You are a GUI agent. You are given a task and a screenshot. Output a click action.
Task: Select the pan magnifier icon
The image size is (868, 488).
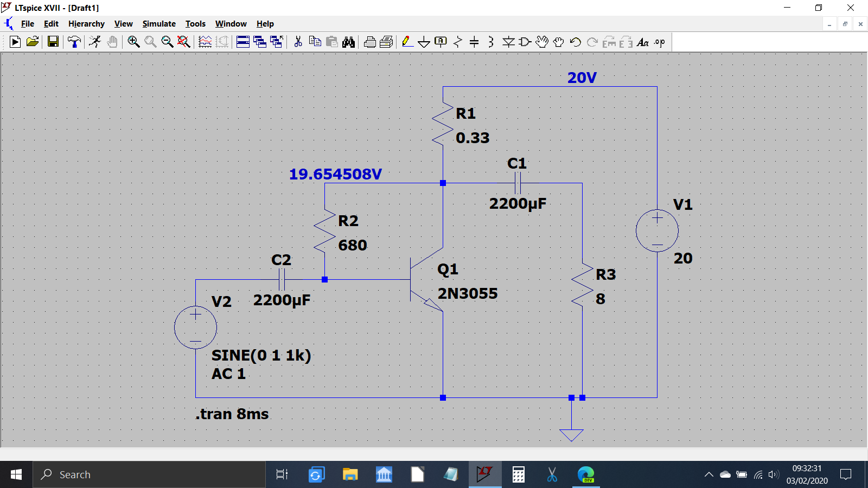click(x=150, y=42)
